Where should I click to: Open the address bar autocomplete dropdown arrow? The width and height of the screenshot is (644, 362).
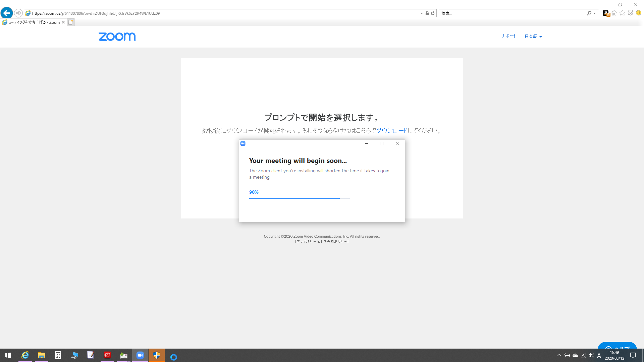pos(422,13)
